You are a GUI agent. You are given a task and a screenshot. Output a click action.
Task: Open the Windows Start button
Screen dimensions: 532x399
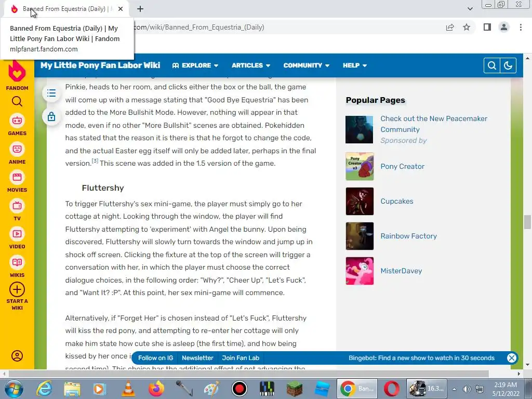14,389
